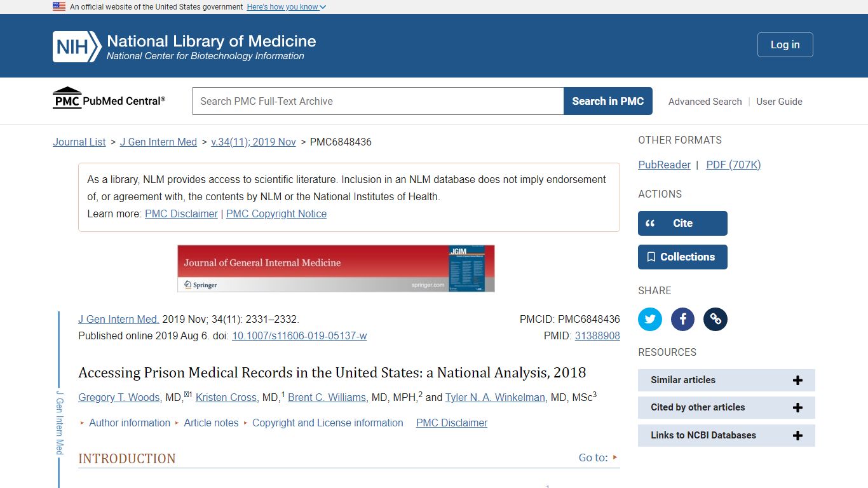Go to Journal List breadcrumb
Viewport: 868px width, 488px height.
[79, 142]
